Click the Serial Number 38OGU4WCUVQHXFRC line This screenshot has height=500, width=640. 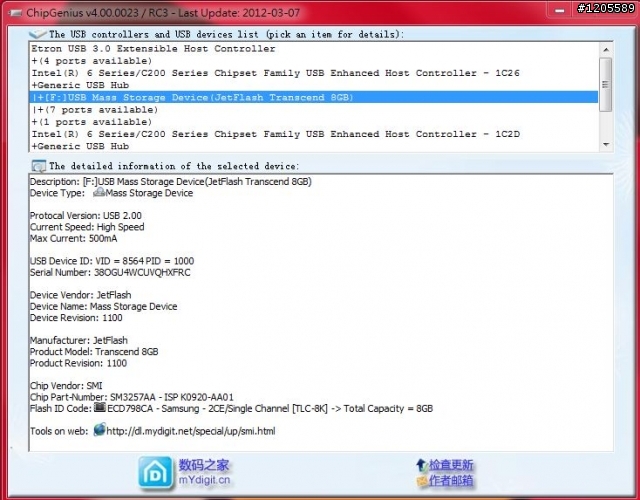click(x=110, y=272)
